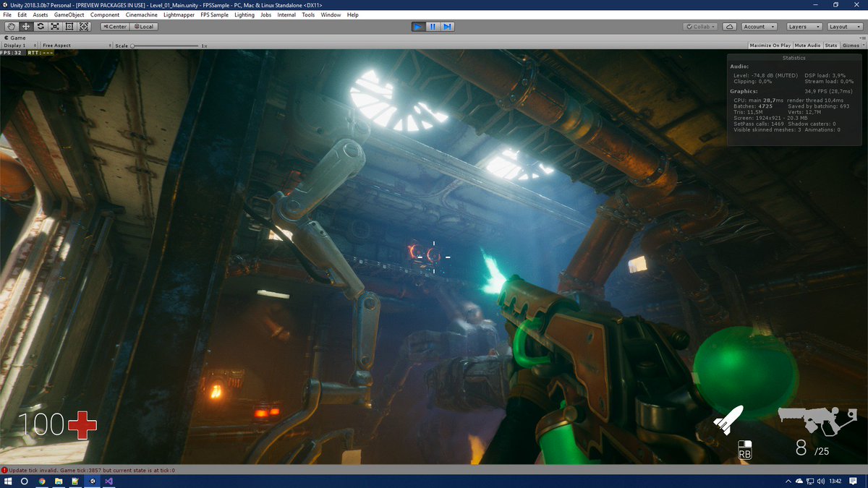Click the RB button prompt icon
Image resolution: width=868 pixels, height=488 pixels.
click(745, 450)
